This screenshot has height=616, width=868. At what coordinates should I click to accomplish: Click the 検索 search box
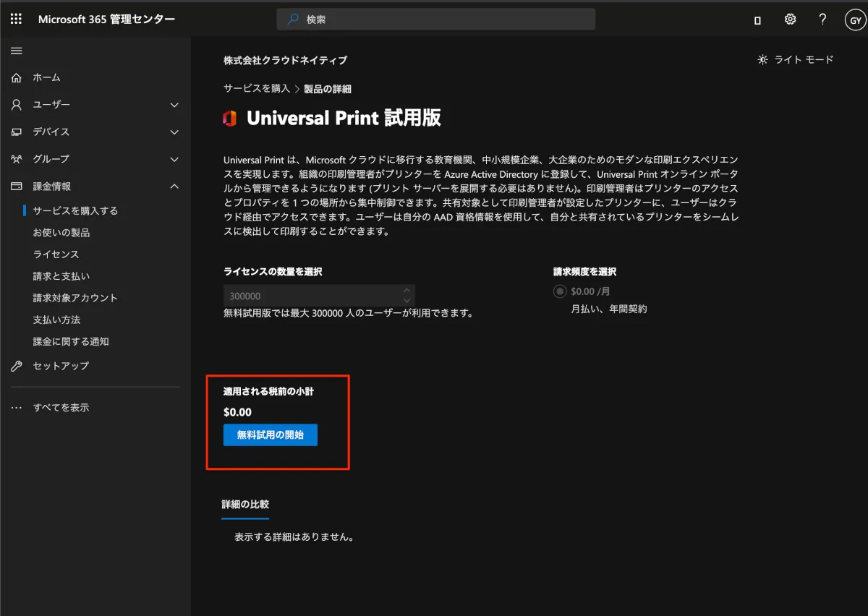[x=436, y=20]
